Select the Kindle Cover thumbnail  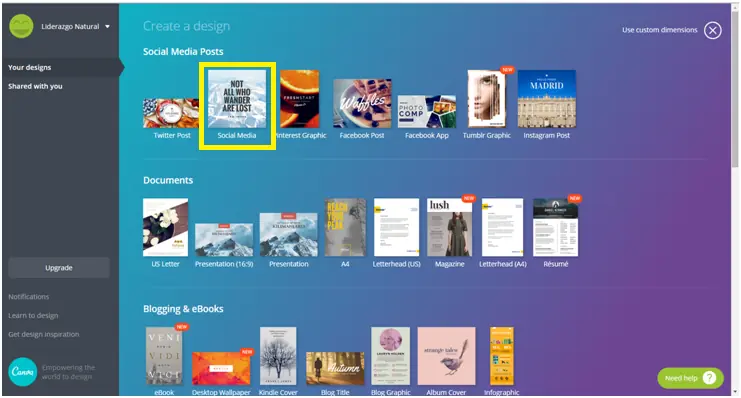click(x=278, y=356)
